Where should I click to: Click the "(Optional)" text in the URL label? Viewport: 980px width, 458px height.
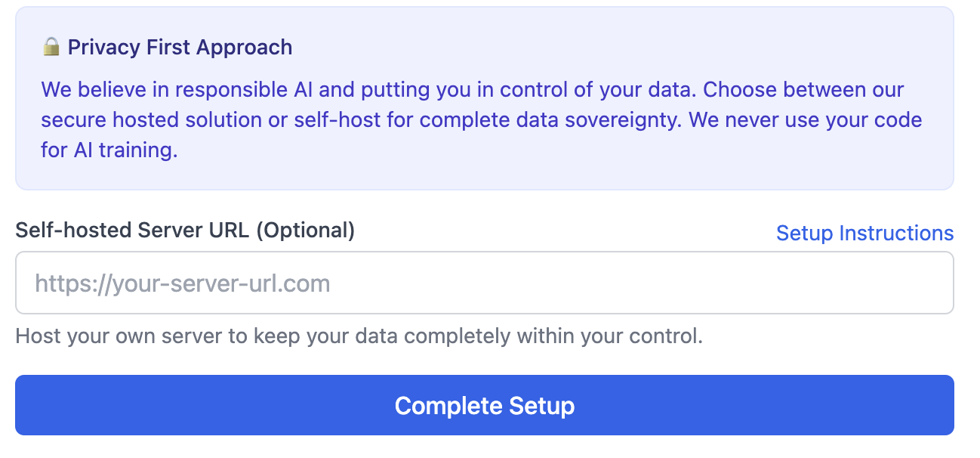point(305,230)
